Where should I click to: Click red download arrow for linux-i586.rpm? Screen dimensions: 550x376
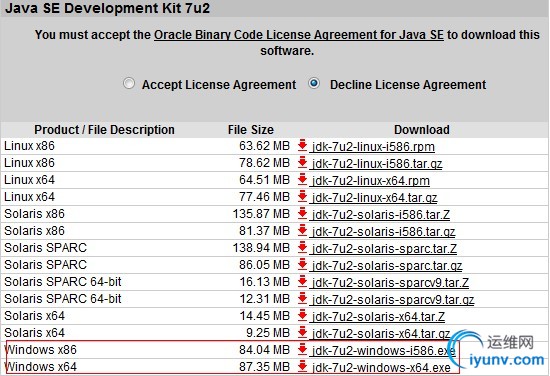(x=302, y=145)
